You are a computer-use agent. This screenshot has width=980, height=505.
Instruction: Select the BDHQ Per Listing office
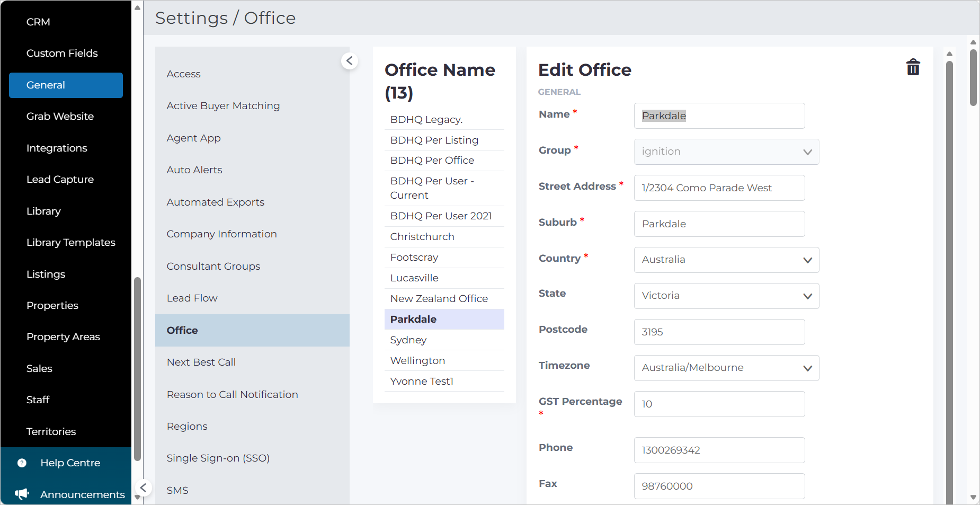click(444, 140)
